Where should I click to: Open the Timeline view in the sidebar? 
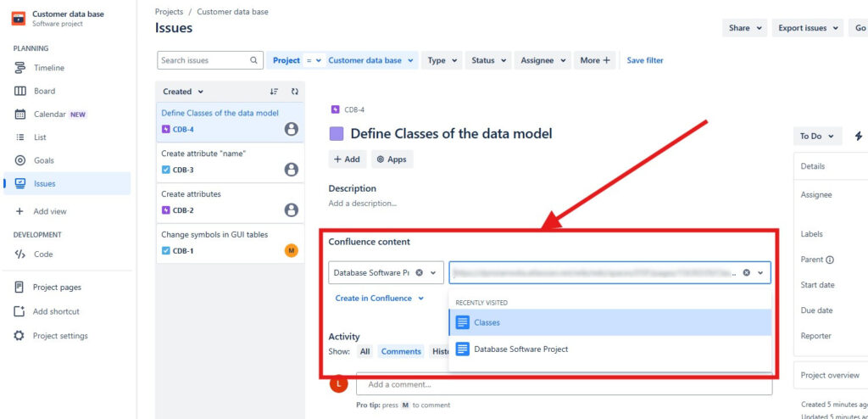48,68
